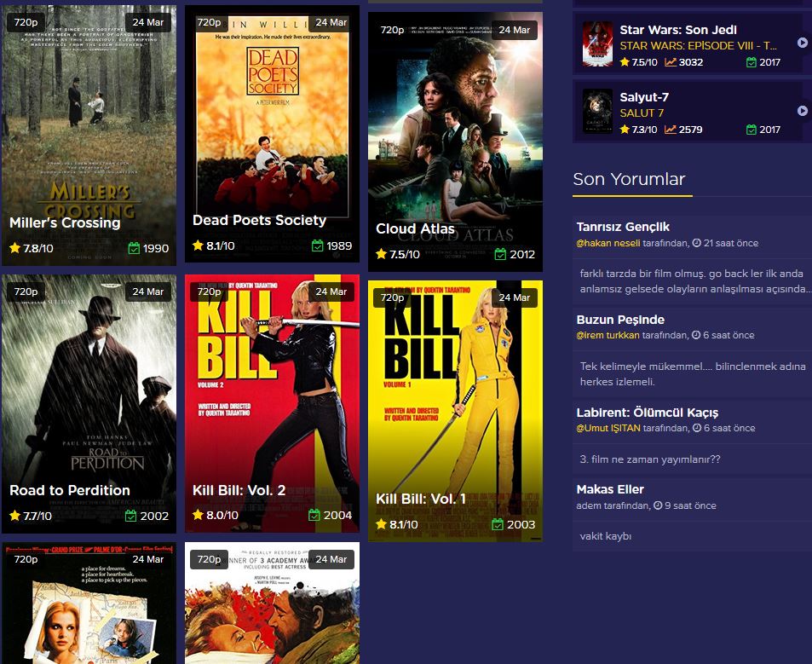Click the star icon on Kill Bill: Vol. 2
The height and width of the screenshot is (664, 812).
coord(198,515)
